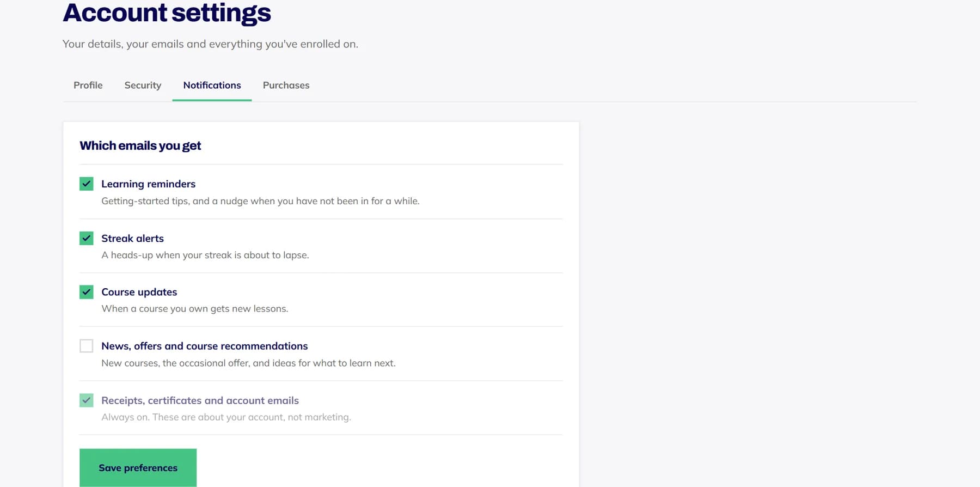Image resolution: width=980 pixels, height=487 pixels.
Task: Click the 'Which emails you get' heading
Action: click(140, 145)
